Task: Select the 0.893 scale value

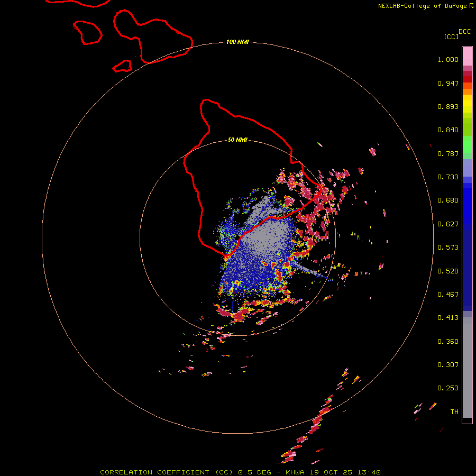Action: [x=448, y=106]
